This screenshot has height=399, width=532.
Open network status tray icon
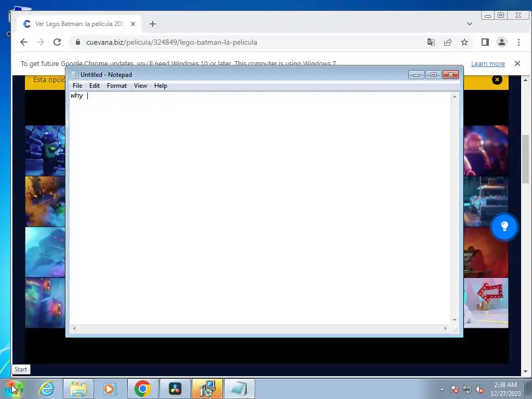(x=467, y=389)
